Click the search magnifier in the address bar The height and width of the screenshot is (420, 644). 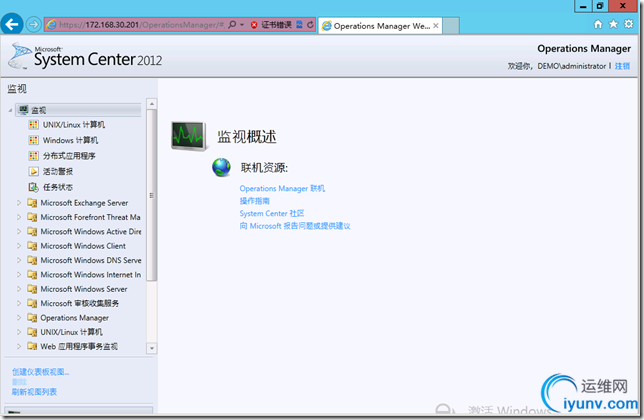point(232,25)
